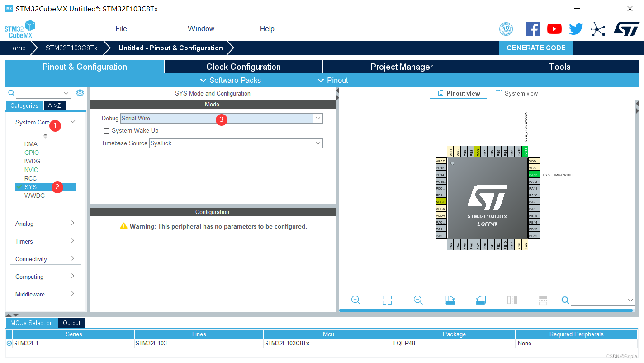The height and width of the screenshot is (363, 644).
Task: Open the STM32CubeMX 10 years badge
Action: point(506,29)
